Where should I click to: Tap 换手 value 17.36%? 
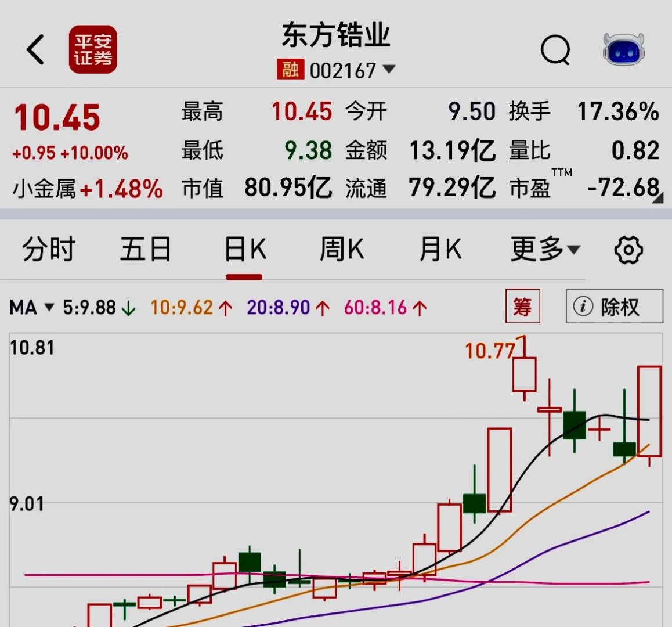[618, 111]
